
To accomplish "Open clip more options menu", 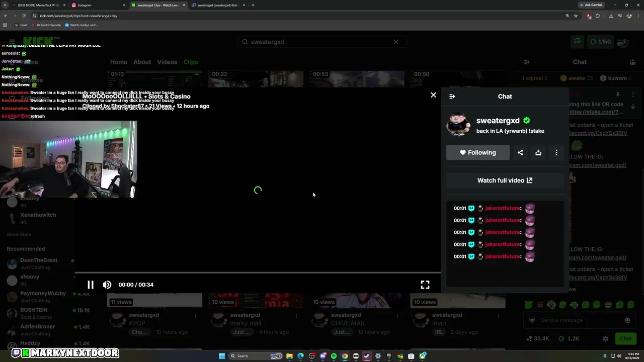I will (556, 152).
